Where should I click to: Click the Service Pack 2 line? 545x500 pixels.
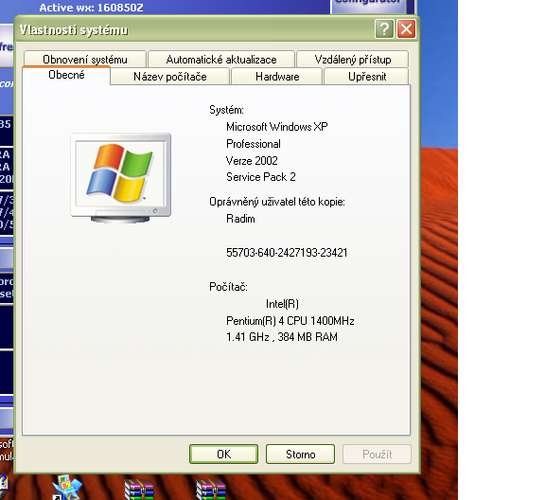coord(261,177)
